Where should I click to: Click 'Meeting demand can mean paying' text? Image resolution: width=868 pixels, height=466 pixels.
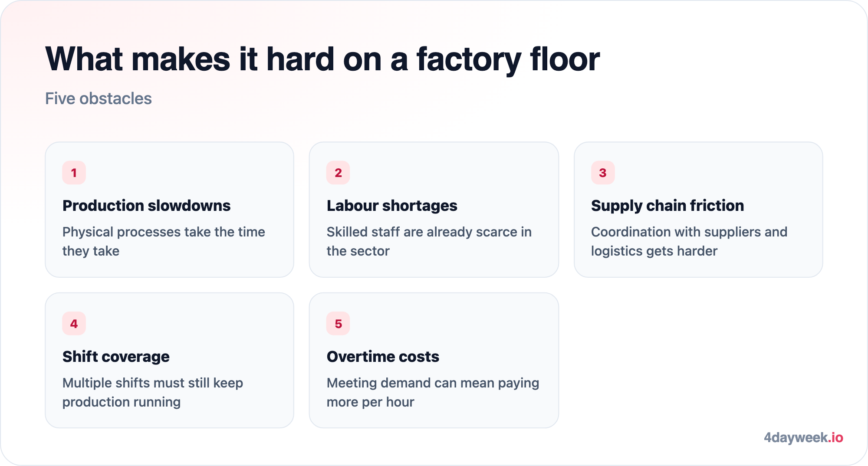coord(433,383)
